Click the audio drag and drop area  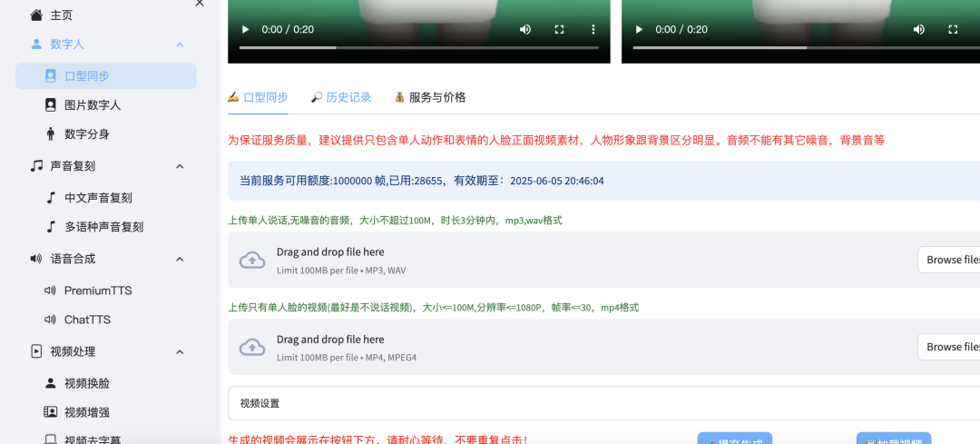coord(603,260)
